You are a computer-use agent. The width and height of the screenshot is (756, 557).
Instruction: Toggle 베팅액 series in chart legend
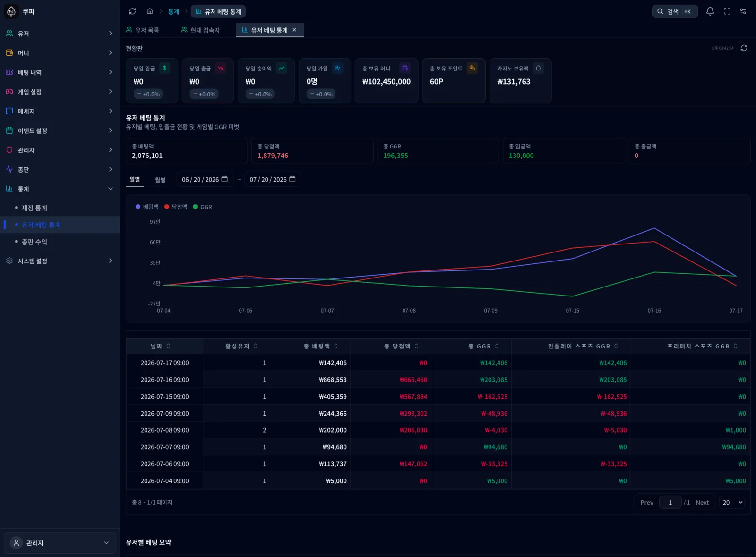147,207
